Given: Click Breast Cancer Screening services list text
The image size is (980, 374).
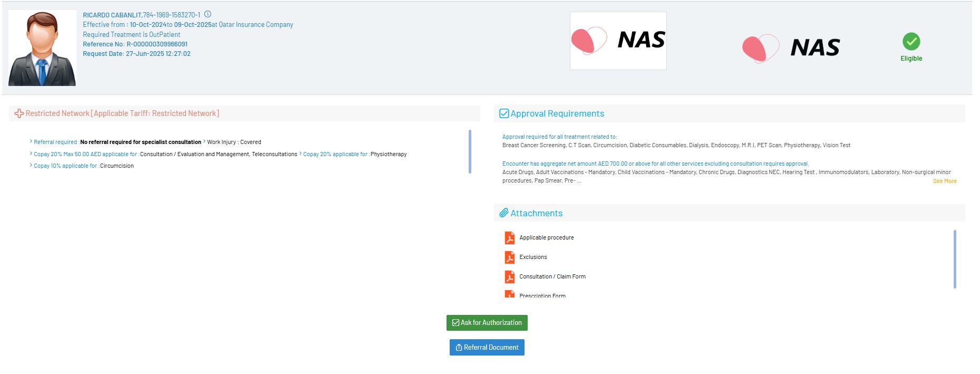Looking at the screenshot, I should pos(676,145).
